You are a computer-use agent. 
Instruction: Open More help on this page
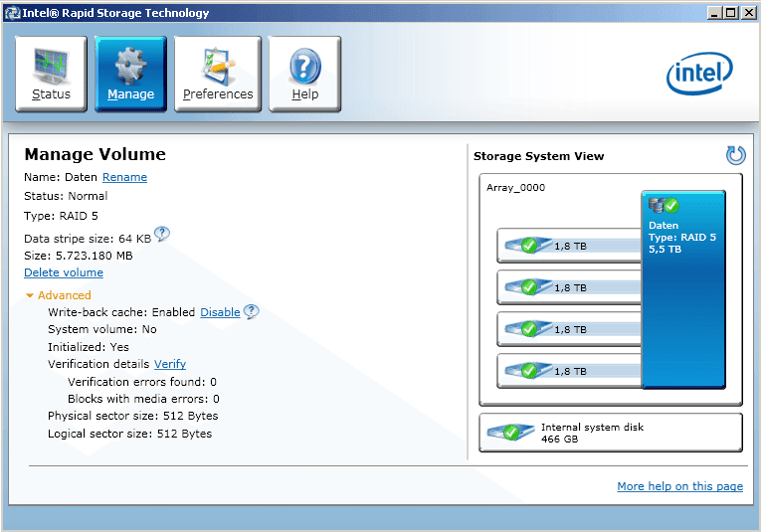[680, 486]
